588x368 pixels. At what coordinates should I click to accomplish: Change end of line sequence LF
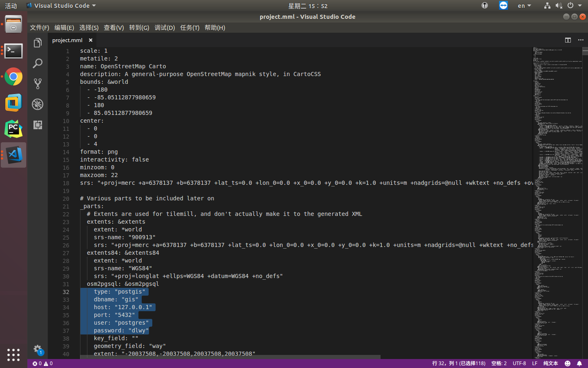[535, 364]
